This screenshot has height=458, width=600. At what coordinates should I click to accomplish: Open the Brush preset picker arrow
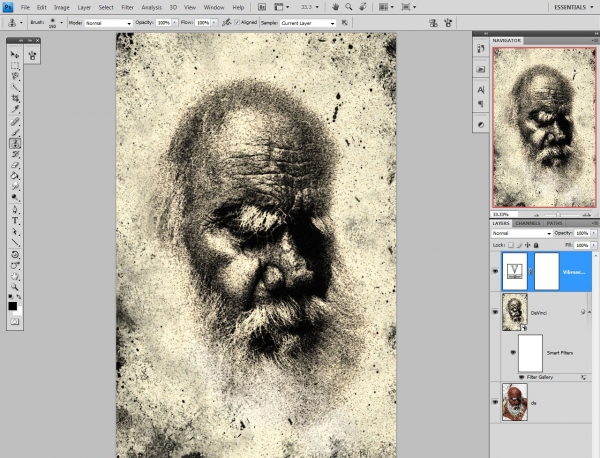point(62,23)
